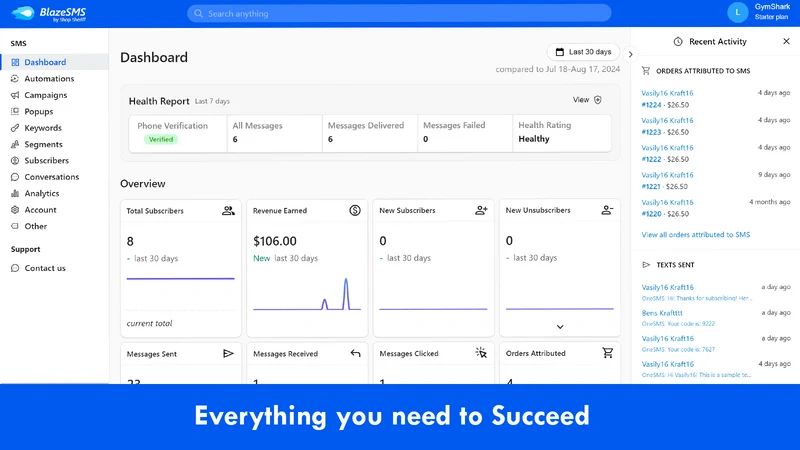Open Campaigns in the sidebar

point(45,95)
